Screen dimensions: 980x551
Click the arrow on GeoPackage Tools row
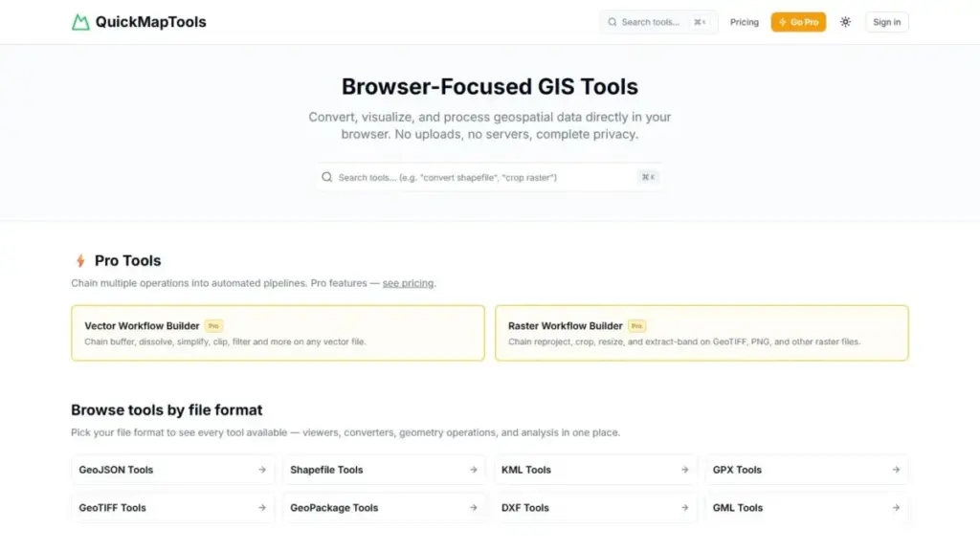tap(473, 508)
